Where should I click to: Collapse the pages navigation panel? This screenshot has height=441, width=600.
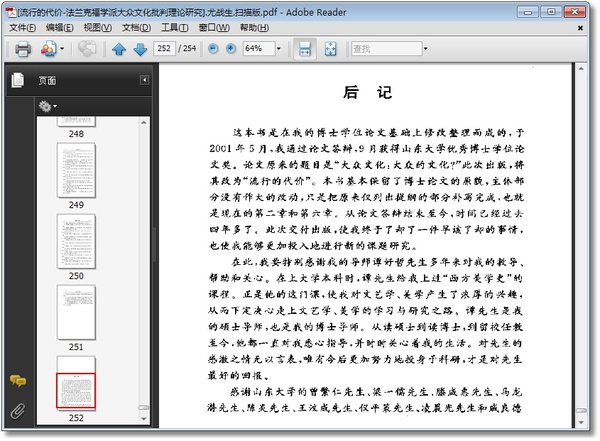click(144, 80)
